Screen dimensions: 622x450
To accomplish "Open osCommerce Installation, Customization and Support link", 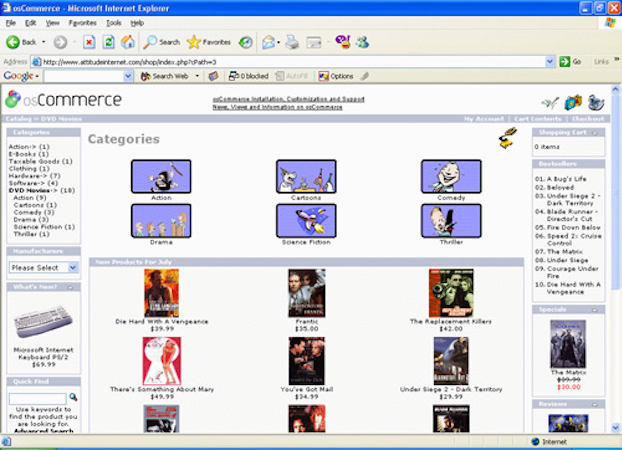I will pyautogui.click(x=288, y=99).
